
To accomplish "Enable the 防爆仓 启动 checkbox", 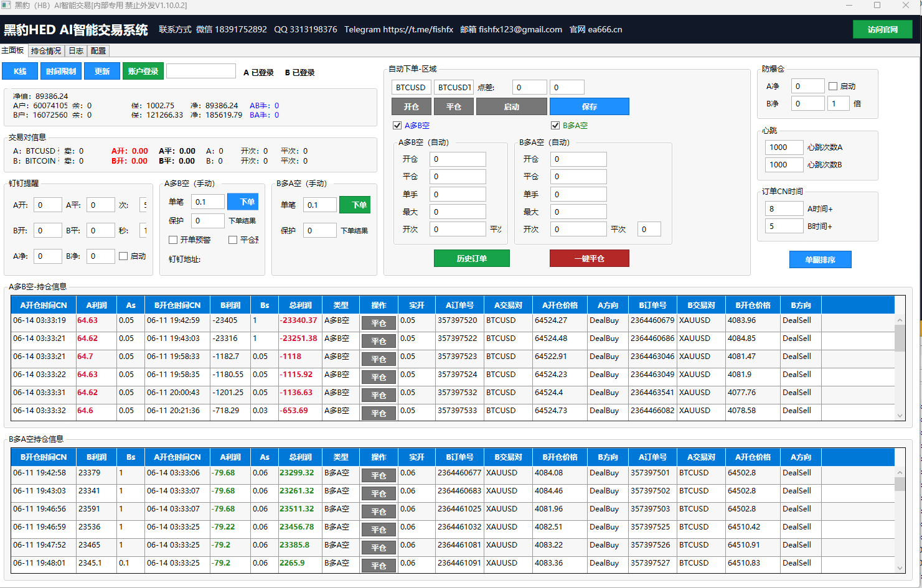I will click(833, 86).
